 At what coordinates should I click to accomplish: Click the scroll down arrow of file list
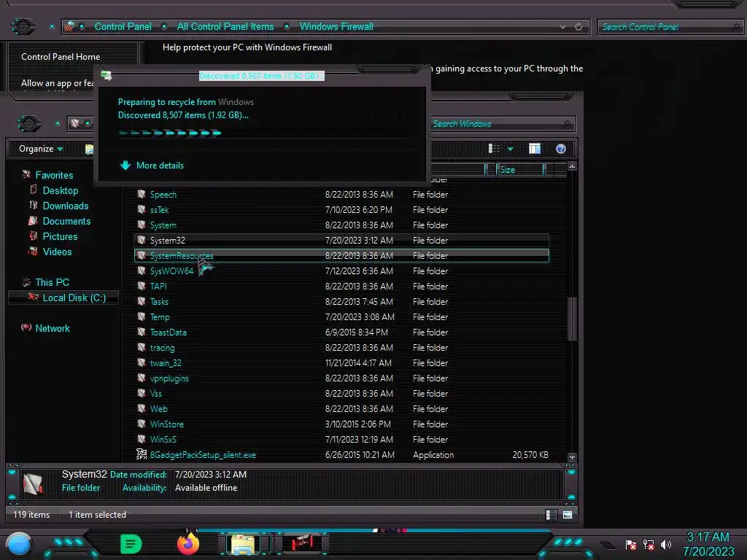tap(572, 457)
